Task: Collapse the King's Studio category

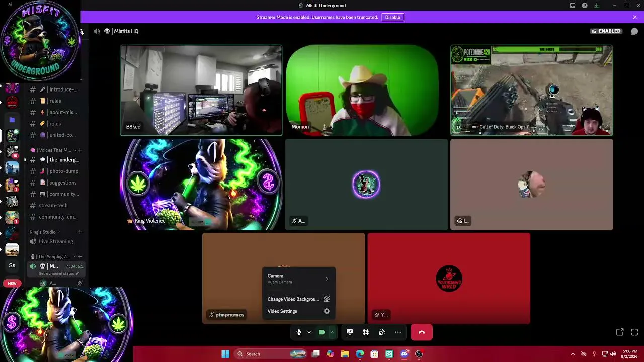Action: pos(45,232)
